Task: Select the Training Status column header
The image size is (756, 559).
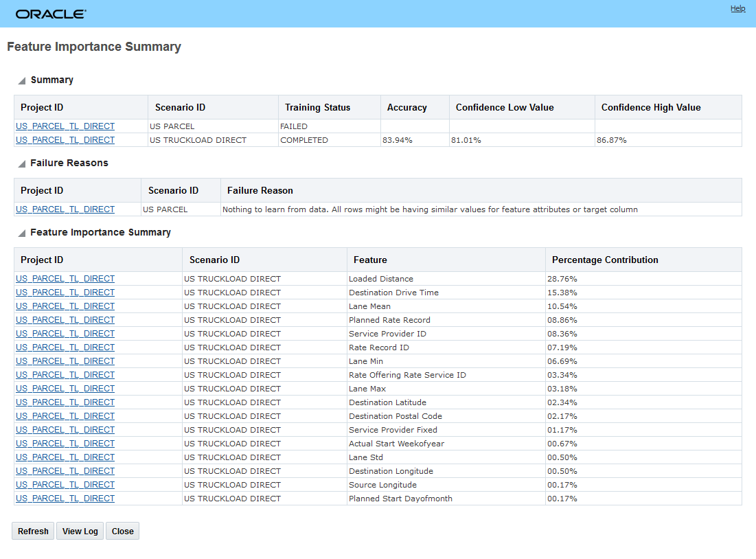Action: [x=317, y=108]
